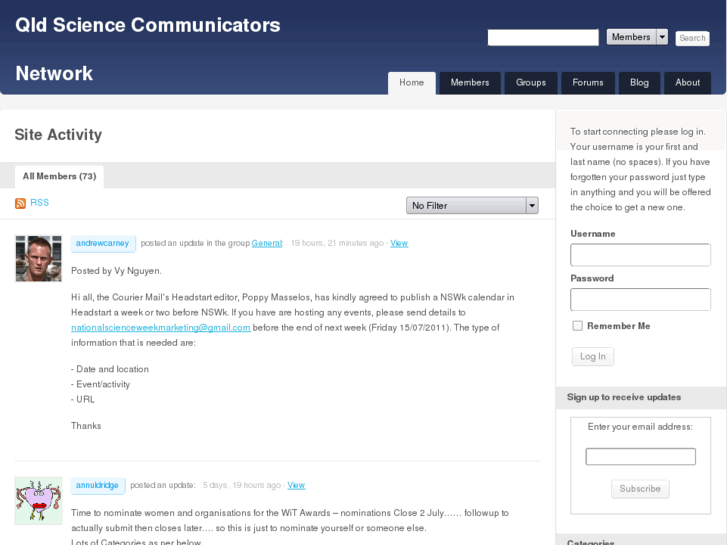
Task: Click the Log In button
Action: (x=592, y=357)
